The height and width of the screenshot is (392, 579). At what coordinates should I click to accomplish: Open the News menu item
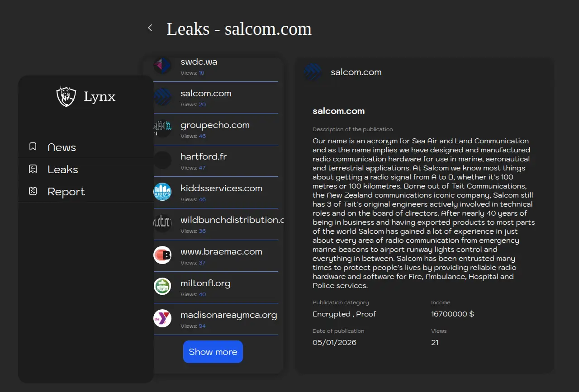62,147
